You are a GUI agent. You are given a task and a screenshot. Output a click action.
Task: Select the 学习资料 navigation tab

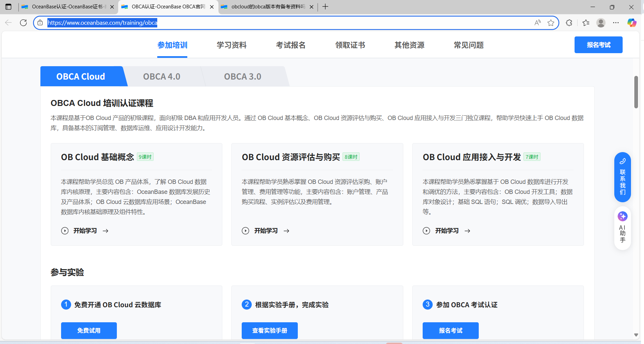pos(231,45)
